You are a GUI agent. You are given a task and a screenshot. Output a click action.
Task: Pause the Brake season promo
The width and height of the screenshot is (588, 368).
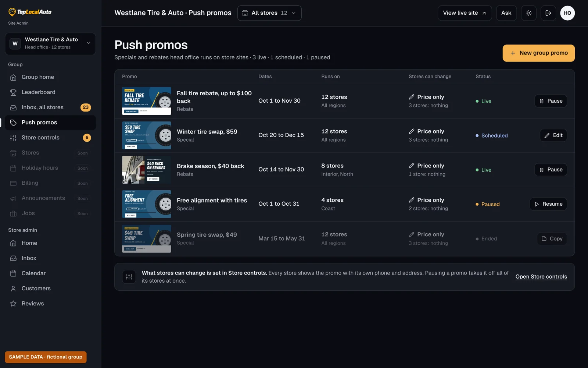click(551, 170)
